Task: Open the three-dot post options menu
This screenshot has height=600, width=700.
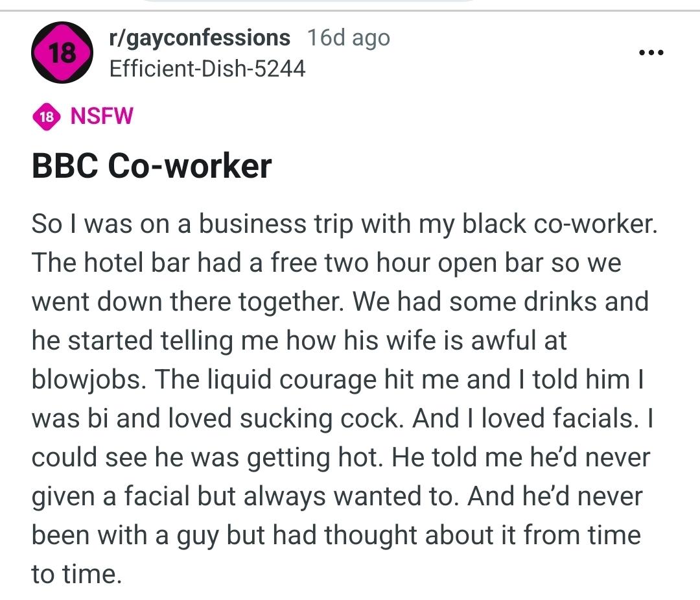Action: [x=650, y=53]
